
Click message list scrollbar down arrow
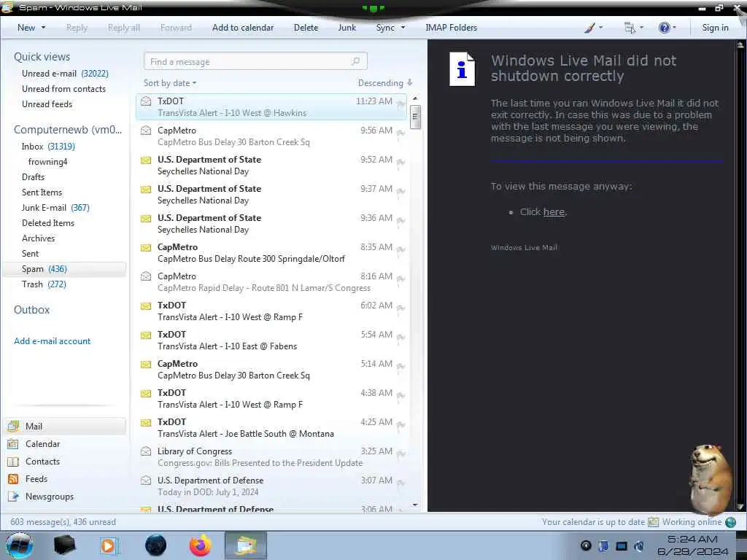pyautogui.click(x=415, y=505)
